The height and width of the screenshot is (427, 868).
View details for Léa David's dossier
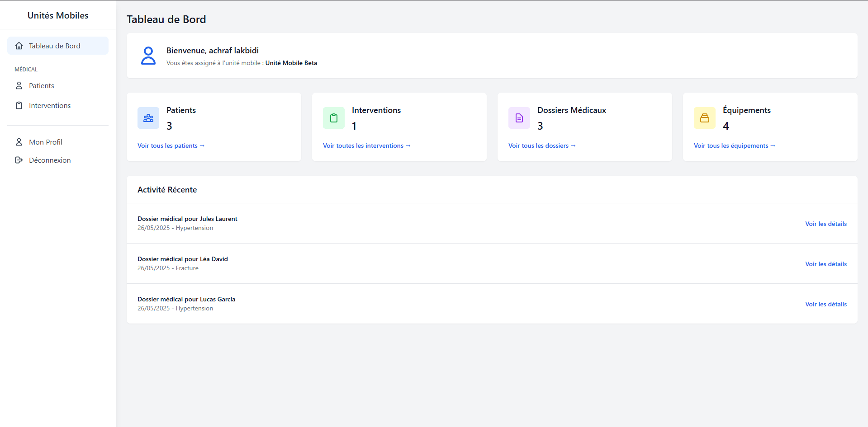tap(826, 264)
